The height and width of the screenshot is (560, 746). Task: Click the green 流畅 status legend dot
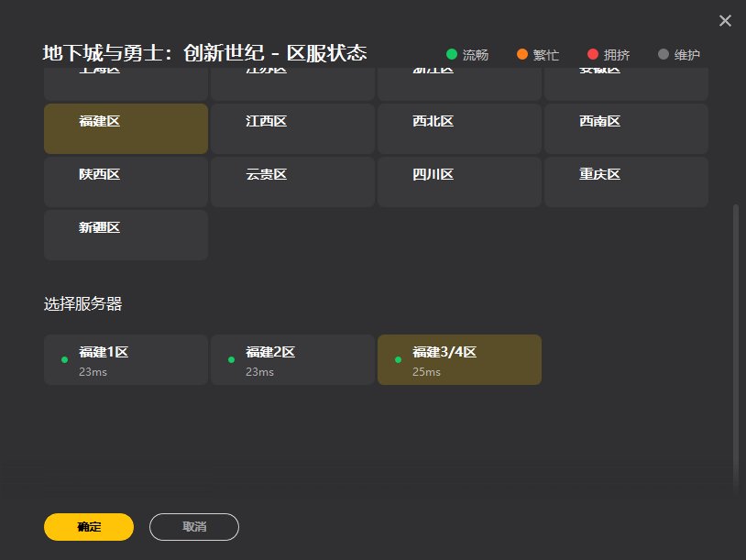452,54
